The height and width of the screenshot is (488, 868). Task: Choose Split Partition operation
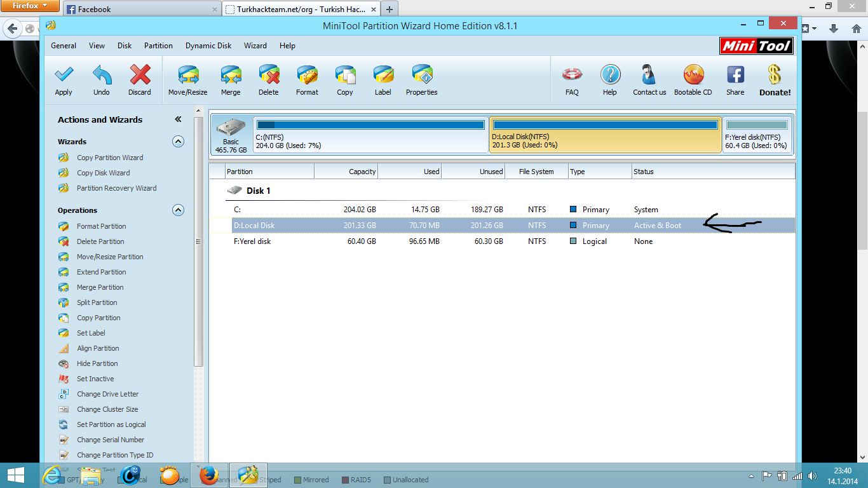pyautogui.click(x=97, y=302)
